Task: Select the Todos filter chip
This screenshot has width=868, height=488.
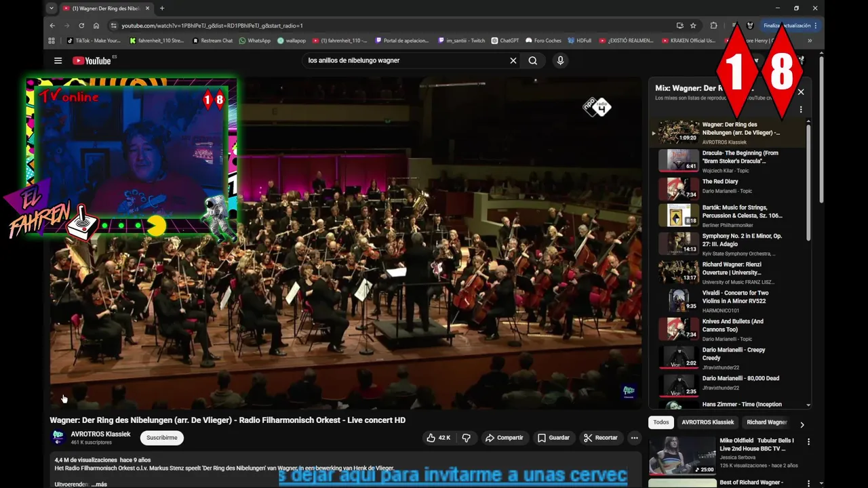Action: point(661,422)
